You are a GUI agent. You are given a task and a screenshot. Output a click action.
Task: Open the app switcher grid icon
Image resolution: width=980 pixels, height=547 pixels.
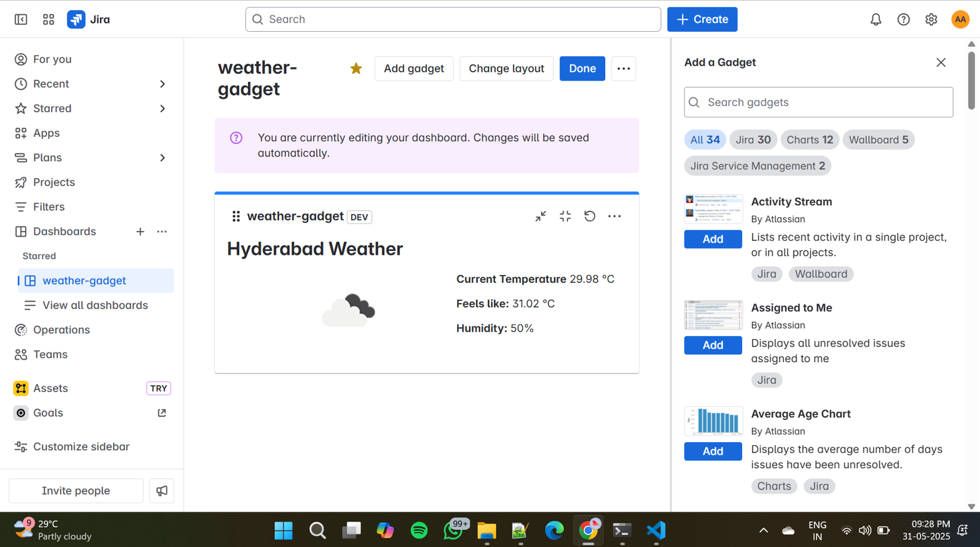[48, 19]
